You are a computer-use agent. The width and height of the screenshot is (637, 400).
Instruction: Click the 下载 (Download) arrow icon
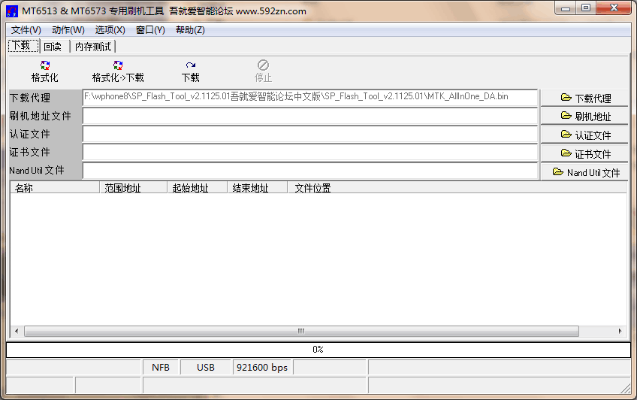(190, 66)
